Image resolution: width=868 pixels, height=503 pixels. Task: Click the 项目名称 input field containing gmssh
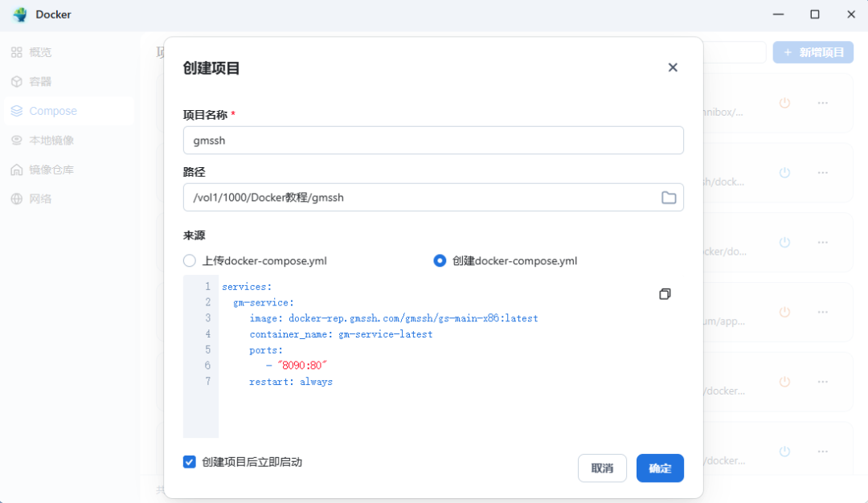(433, 140)
